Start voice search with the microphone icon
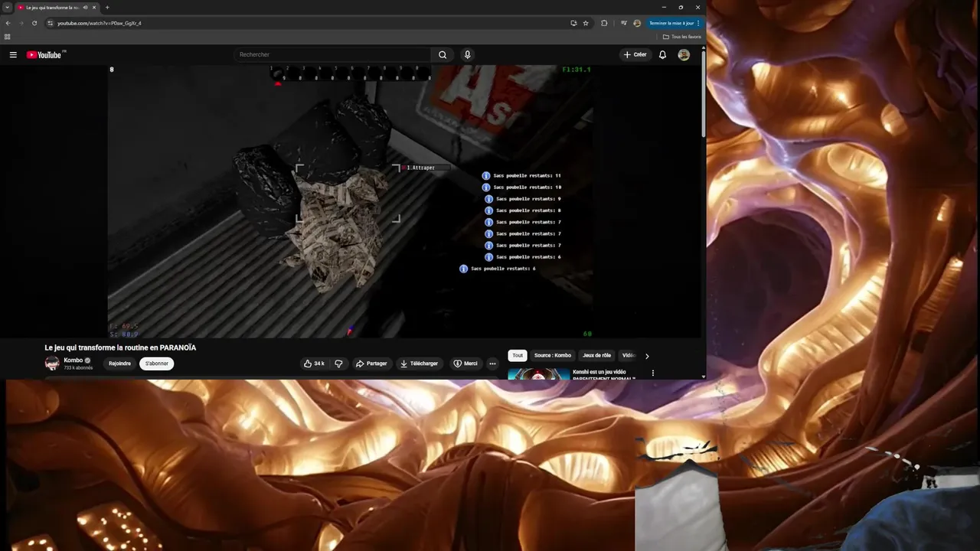This screenshot has height=551, width=980. point(467,54)
